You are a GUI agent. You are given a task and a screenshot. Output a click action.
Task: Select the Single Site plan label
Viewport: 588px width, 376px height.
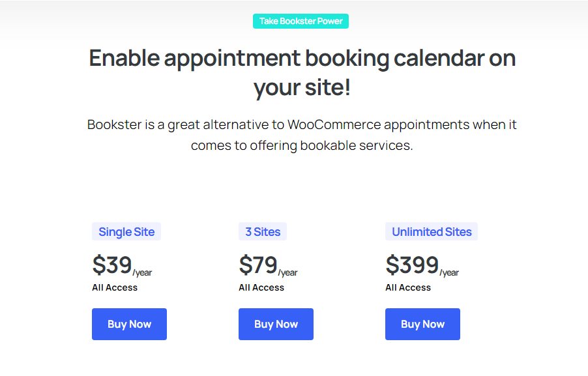126,232
